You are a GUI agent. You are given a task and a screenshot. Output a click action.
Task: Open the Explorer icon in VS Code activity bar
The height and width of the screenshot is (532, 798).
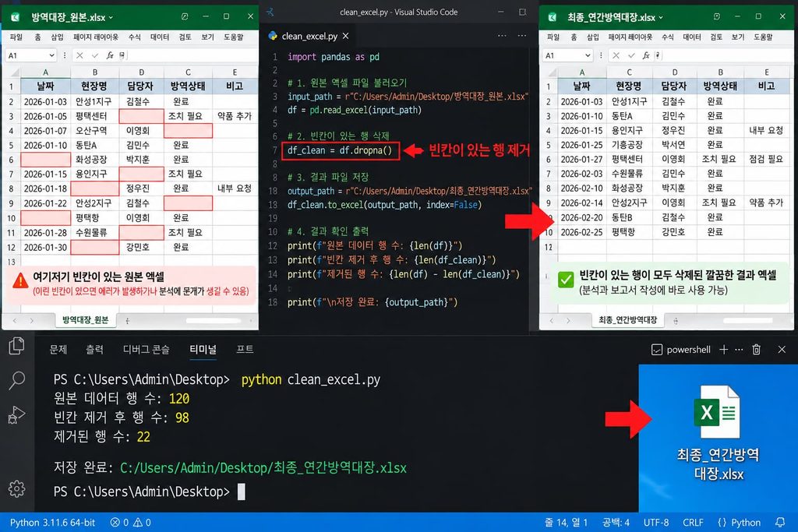point(16,346)
